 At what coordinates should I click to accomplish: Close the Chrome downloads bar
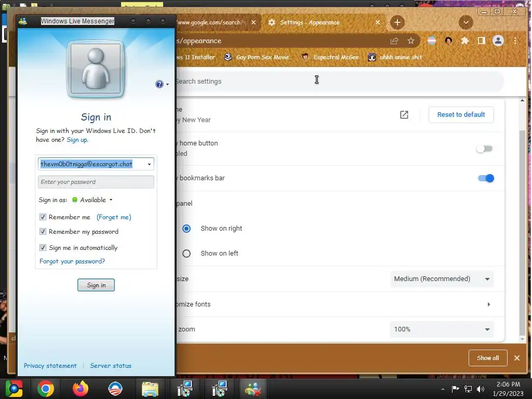coord(517,358)
